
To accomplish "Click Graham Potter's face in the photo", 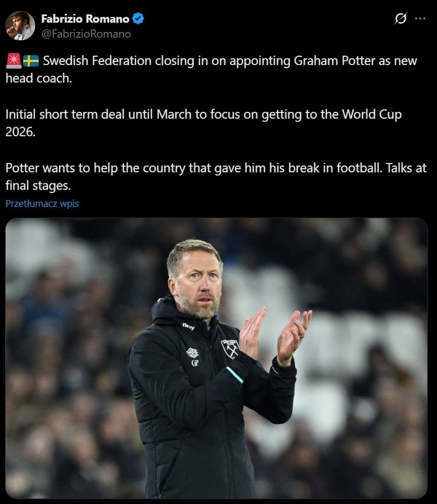I will click(197, 283).
